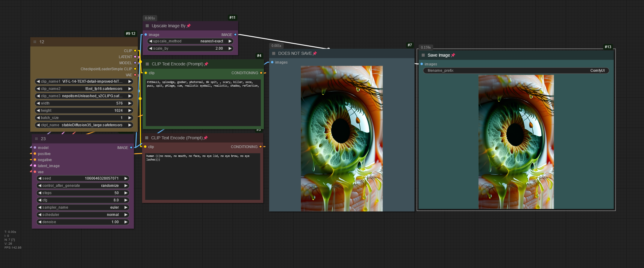Collapse the Save Image node square
Image resolution: width=644 pixels, height=268 pixels.
pos(423,55)
